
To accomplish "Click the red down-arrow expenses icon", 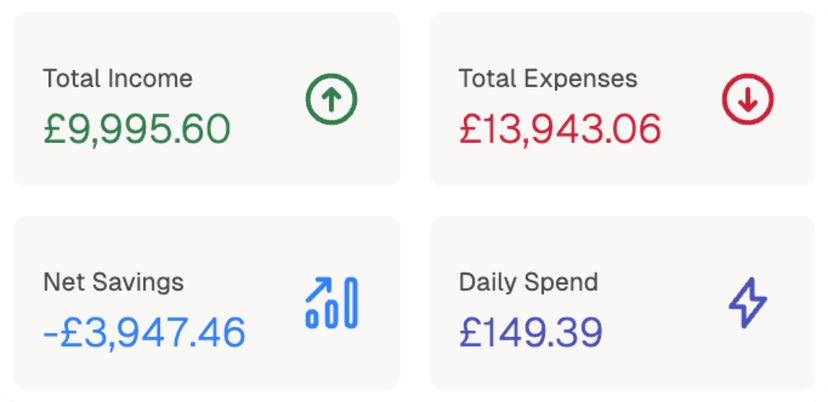I will [747, 99].
